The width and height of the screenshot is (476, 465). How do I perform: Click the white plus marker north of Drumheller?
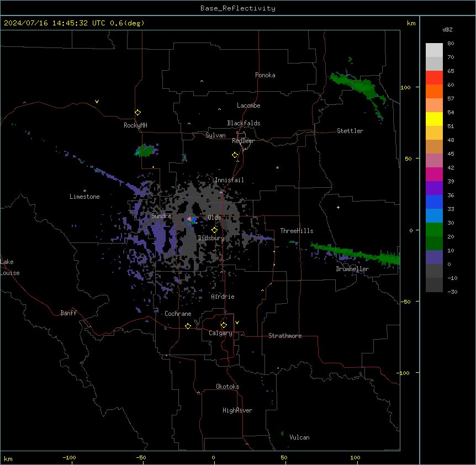(338, 207)
